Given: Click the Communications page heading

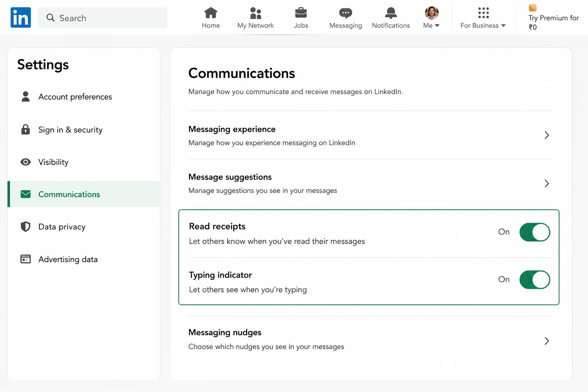Looking at the screenshot, I should coord(242,73).
